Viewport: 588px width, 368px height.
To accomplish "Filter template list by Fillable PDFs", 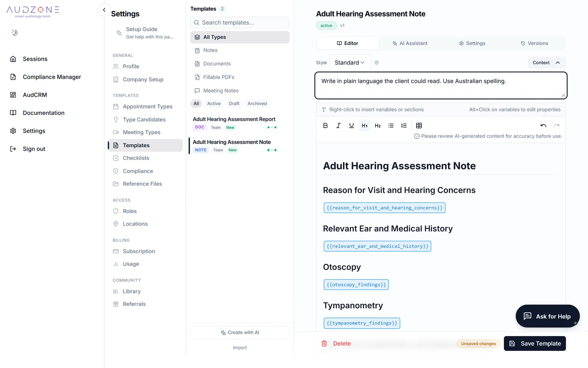I will point(240,77).
